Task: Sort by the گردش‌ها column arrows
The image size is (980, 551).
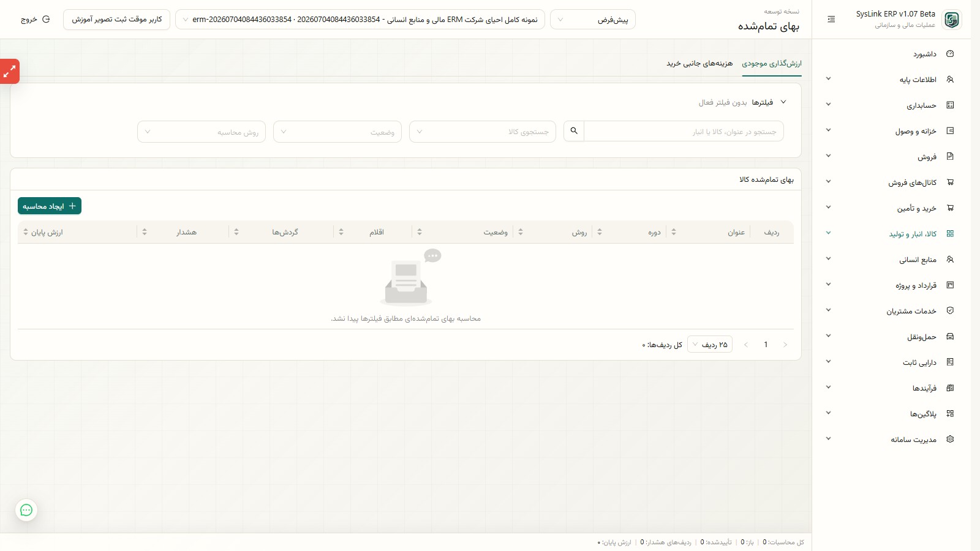Action: [x=236, y=232]
